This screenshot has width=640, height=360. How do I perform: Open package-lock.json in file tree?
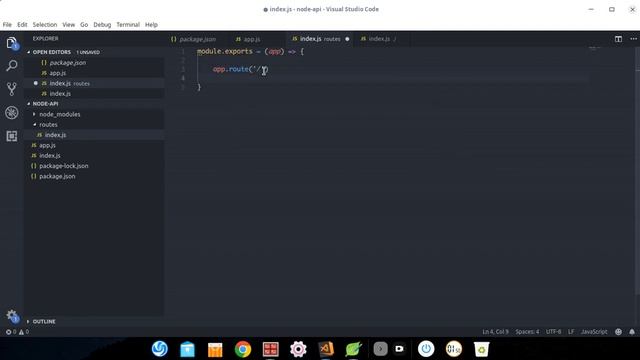[63, 166]
